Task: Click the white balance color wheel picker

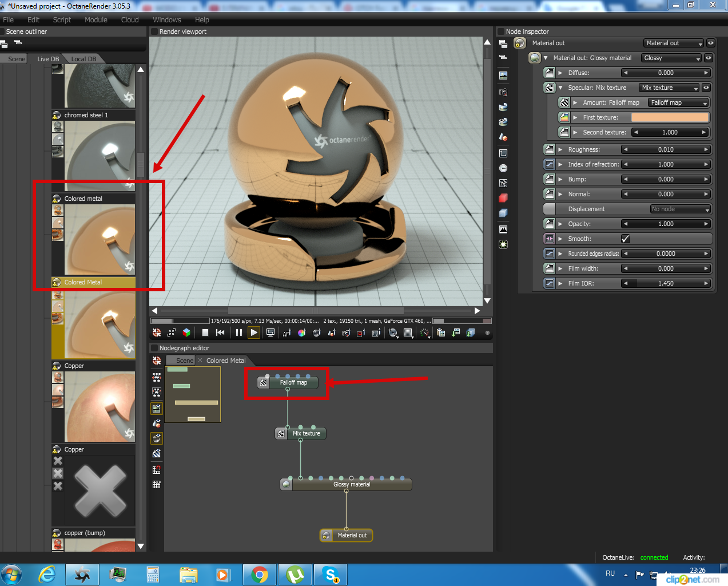Action: point(301,332)
